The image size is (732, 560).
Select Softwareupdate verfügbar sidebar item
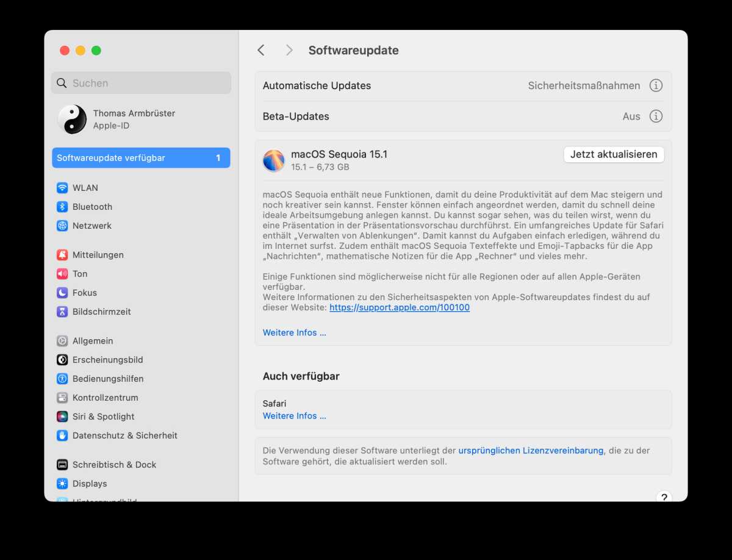[141, 157]
